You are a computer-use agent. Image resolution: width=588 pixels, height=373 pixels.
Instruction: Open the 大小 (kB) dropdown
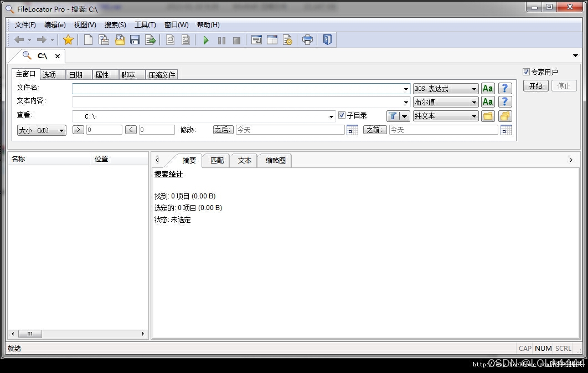(x=42, y=130)
